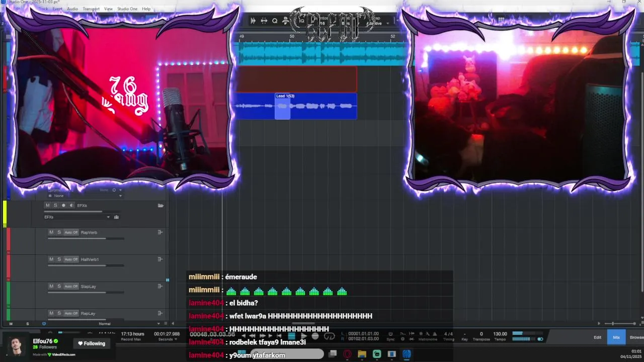Click the global power icon below track list
Viewport: 644px width, 362px height.
point(44,324)
